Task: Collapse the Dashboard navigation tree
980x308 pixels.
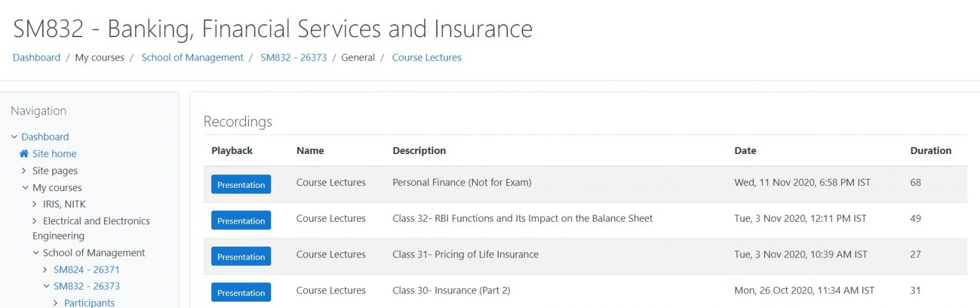Action: point(14,137)
